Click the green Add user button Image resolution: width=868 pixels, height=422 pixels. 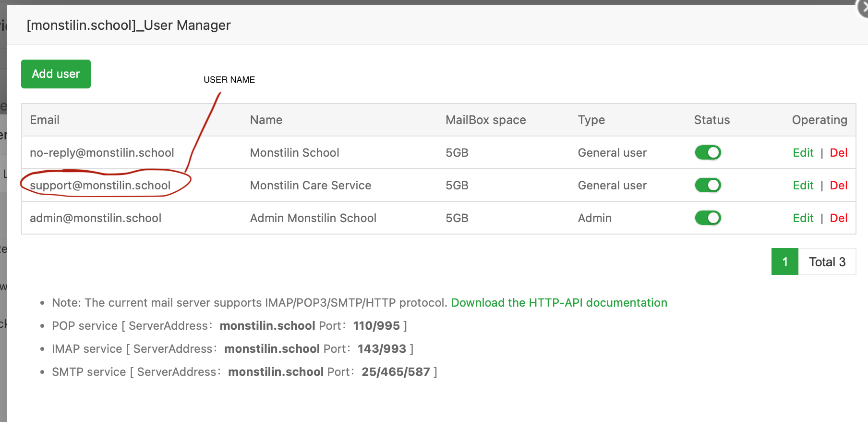[x=56, y=74]
